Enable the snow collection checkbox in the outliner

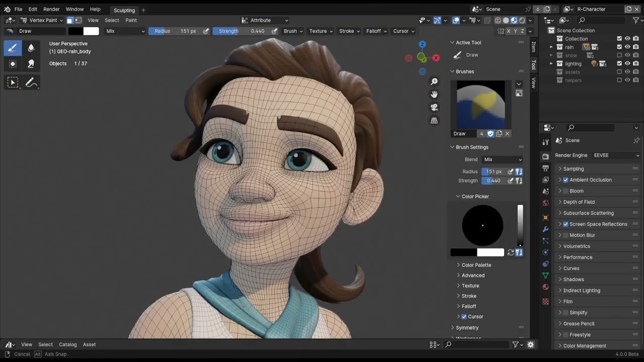(619, 55)
